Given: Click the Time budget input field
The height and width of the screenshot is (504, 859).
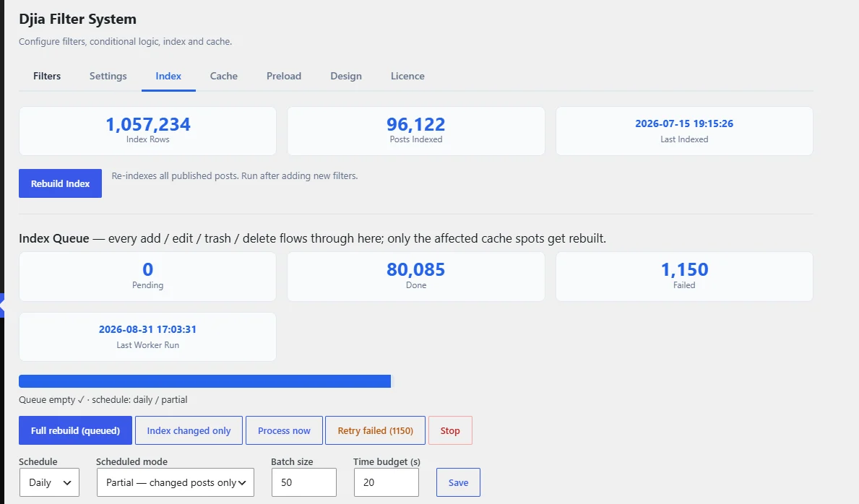Looking at the screenshot, I should point(387,482).
